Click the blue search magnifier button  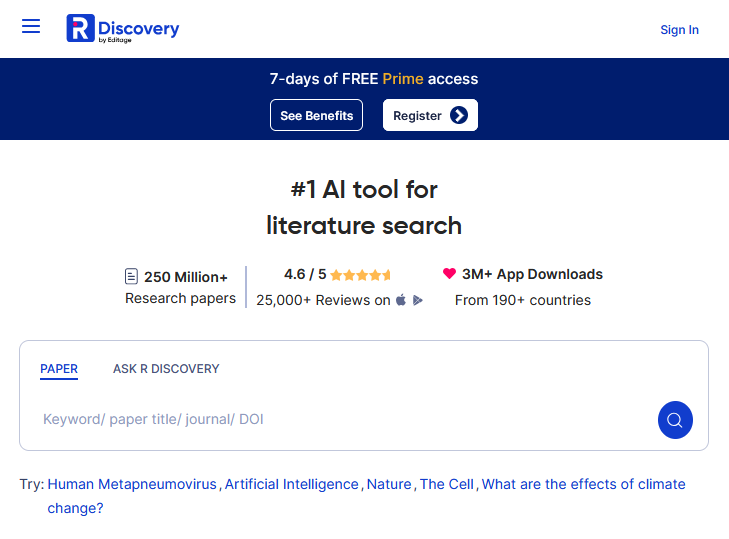(675, 419)
